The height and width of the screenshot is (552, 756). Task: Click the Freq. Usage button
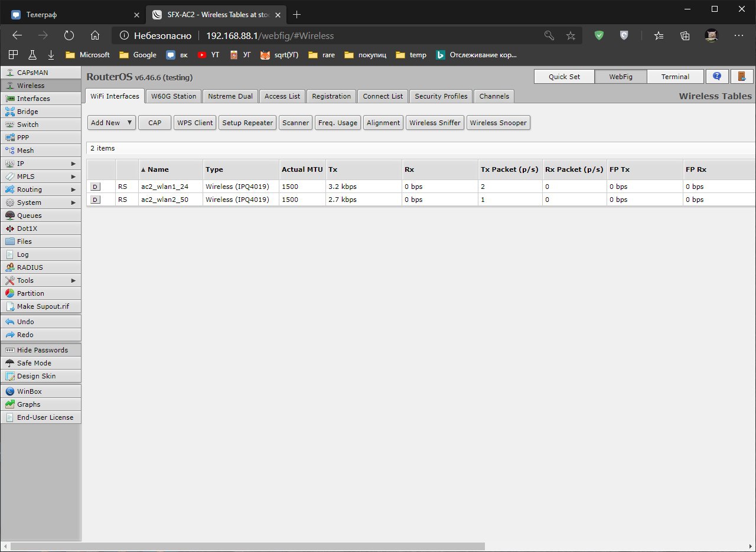[x=338, y=123]
